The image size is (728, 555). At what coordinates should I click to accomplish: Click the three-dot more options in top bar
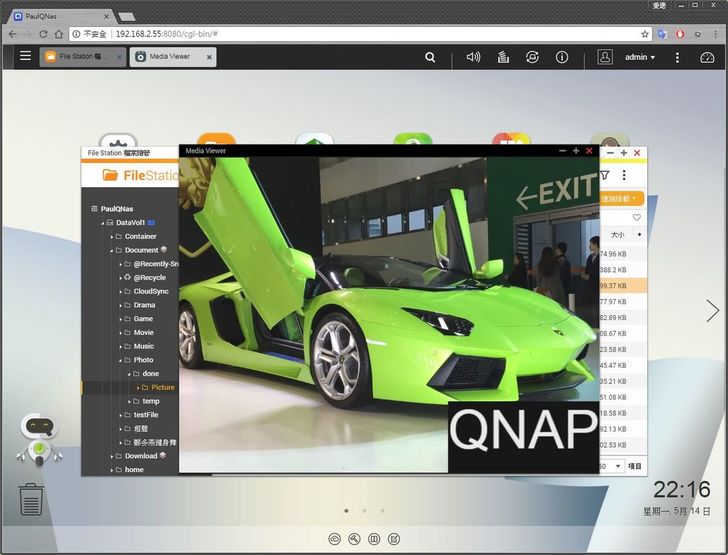(677, 57)
